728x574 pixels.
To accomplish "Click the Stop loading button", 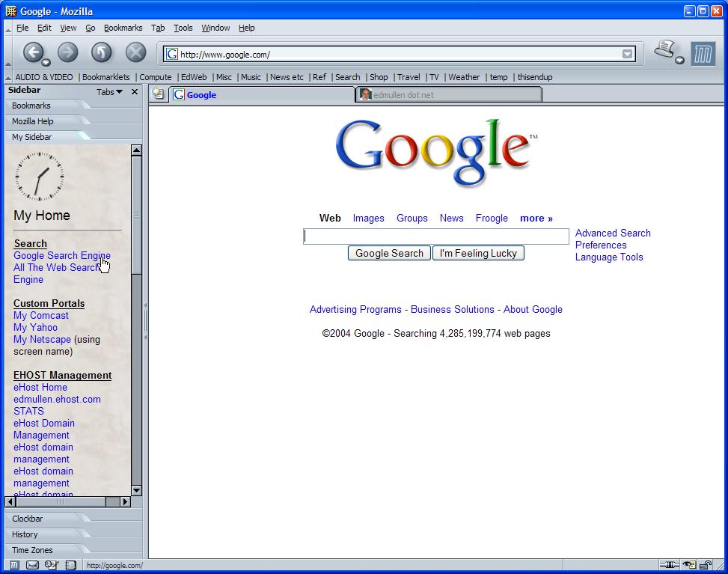I will click(x=135, y=52).
